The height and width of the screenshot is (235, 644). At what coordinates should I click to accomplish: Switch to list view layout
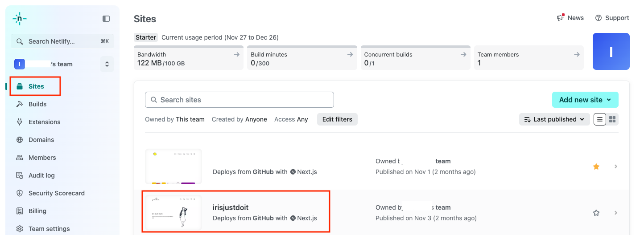tap(600, 119)
